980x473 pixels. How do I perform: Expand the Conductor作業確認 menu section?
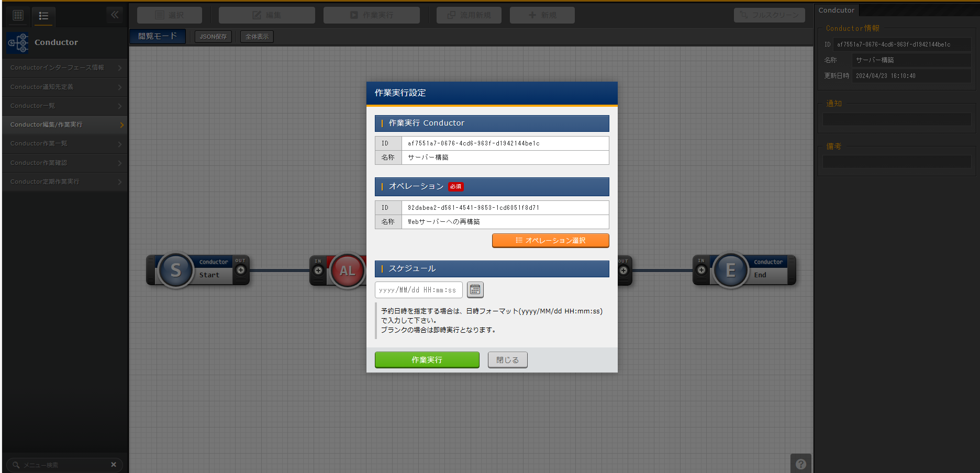pos(64,163)
